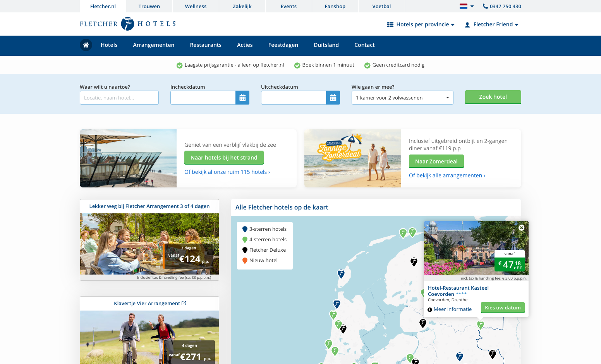Open the Restaurants menu item
Viewport: 601px width, 364px height.
[x=206, y=45]
